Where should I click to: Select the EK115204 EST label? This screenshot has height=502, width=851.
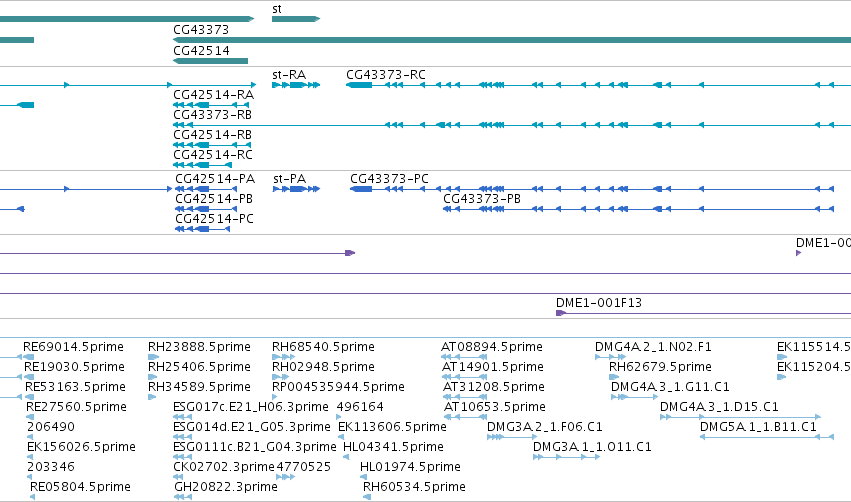(x=814, y=367)
